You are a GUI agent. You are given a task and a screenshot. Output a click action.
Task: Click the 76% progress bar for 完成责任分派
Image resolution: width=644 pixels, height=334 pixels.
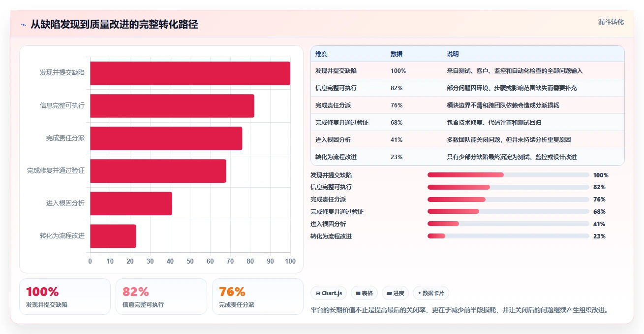point(508,200)
